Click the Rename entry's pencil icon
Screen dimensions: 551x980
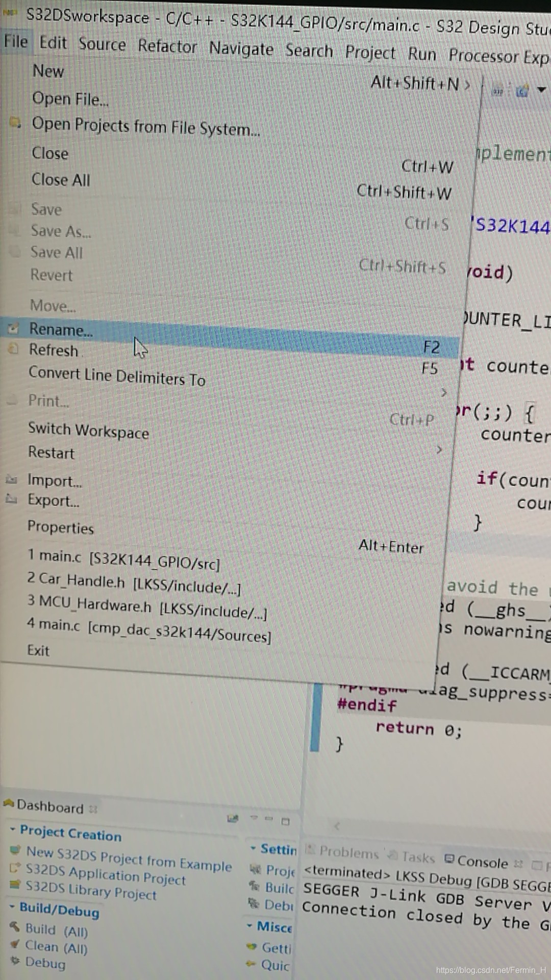(x=13, y=328)
